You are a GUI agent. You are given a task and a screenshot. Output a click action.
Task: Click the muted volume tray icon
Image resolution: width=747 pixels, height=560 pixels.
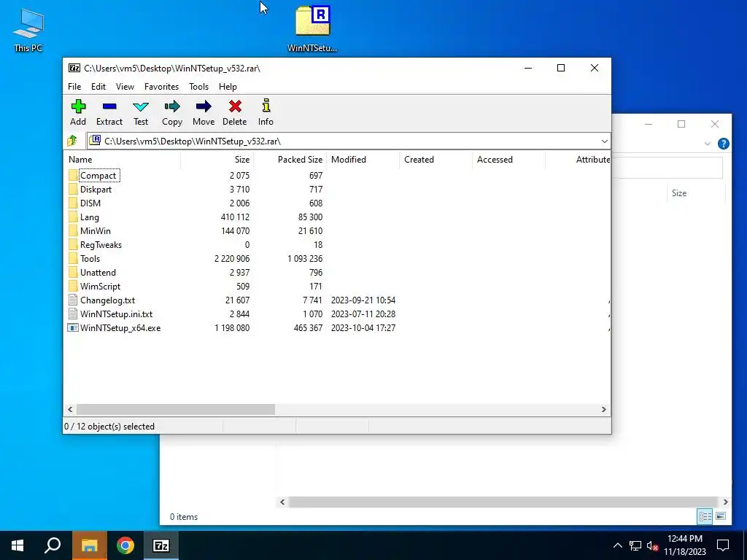653,545
